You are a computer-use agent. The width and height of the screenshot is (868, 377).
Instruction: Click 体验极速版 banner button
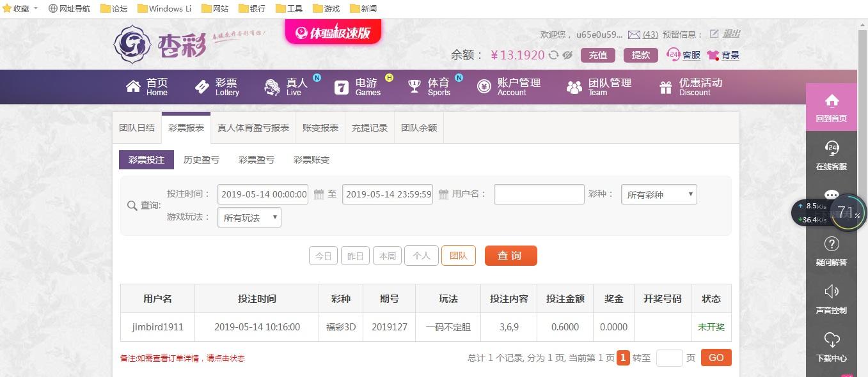click(x=333, y=32)
